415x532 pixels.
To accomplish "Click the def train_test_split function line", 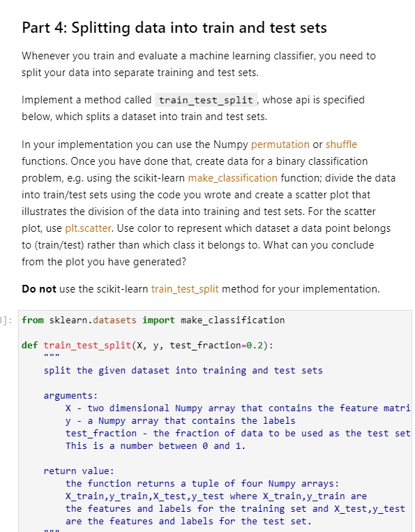I will point(147,346).
